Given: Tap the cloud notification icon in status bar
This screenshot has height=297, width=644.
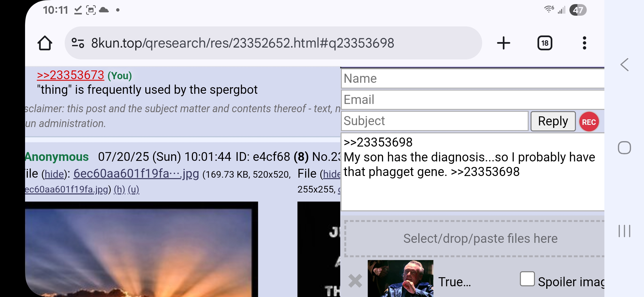Looking at the screenshot, I should coord(104,10).
